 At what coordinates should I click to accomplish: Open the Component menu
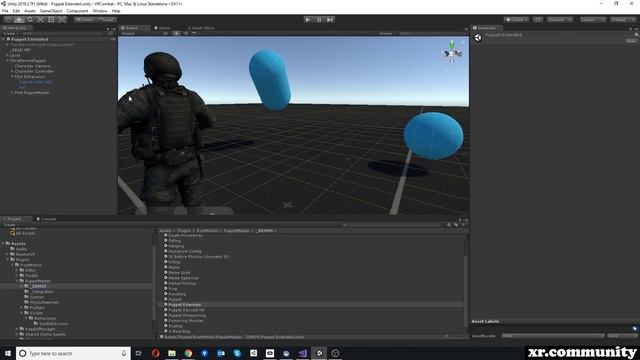click(x=77, y=11)
